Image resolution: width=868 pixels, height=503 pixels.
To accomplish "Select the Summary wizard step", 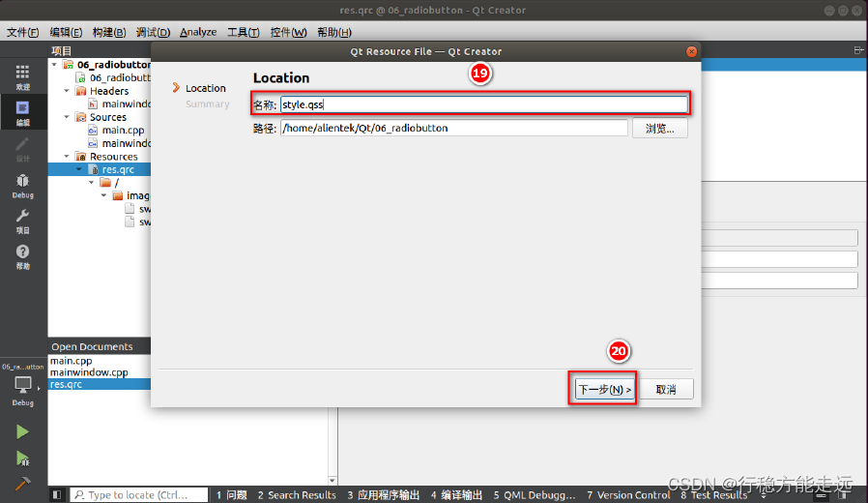I will pyautogui.click(x=208, y=104).
